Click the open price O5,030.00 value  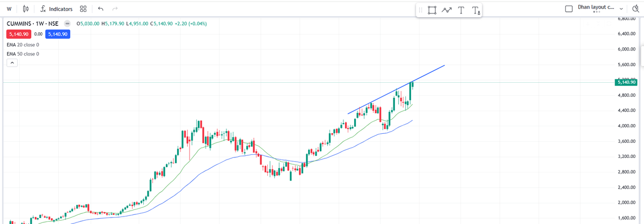point(89,24)
